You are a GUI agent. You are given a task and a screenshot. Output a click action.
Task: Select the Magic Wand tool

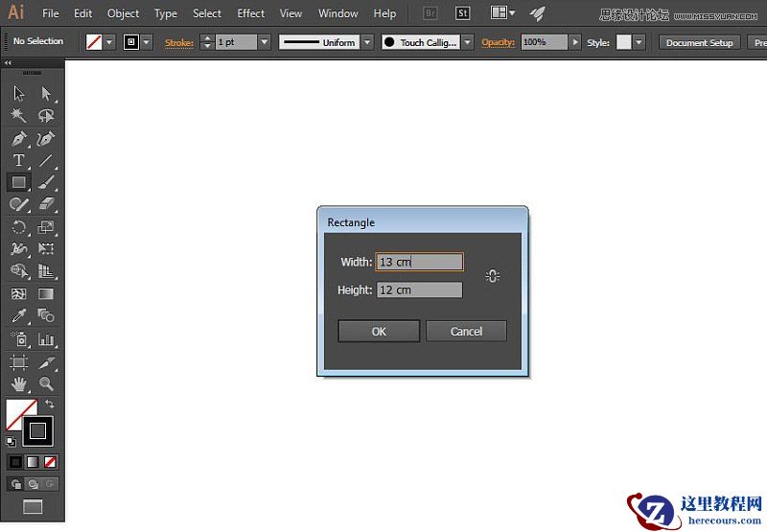point(18,115)
